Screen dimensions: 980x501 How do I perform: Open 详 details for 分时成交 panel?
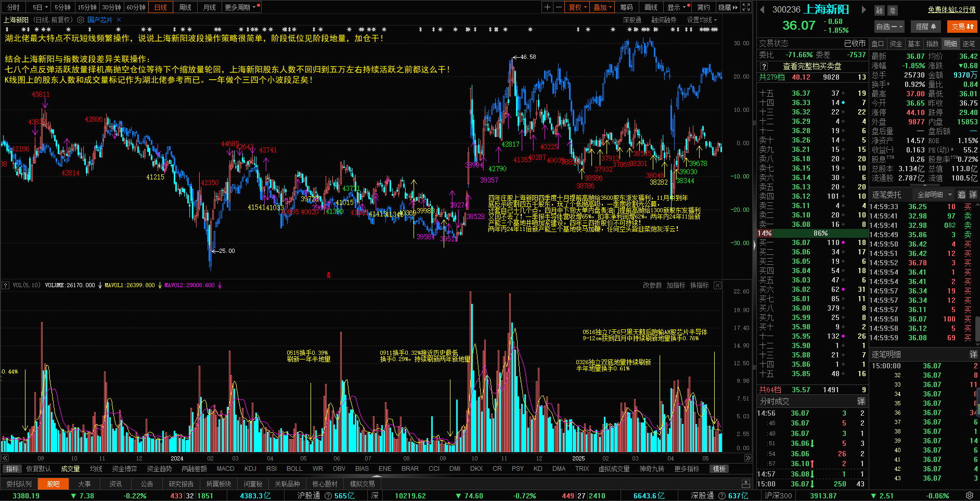pos(861,401)
